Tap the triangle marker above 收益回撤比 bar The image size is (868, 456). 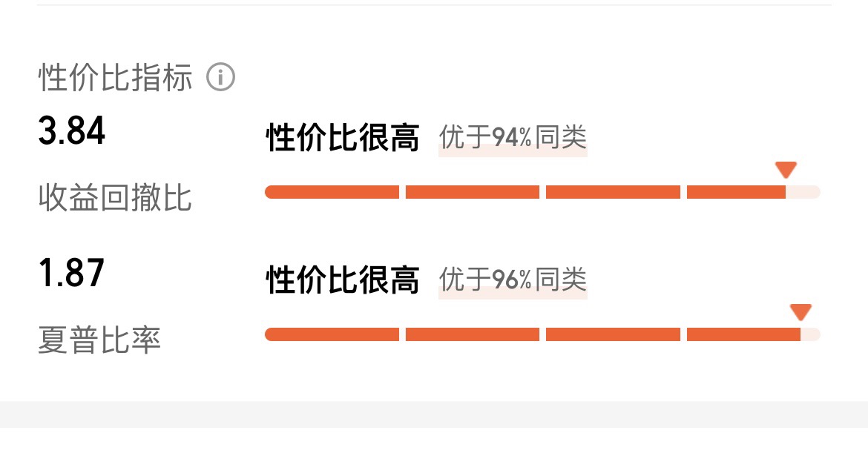[786, 170]
